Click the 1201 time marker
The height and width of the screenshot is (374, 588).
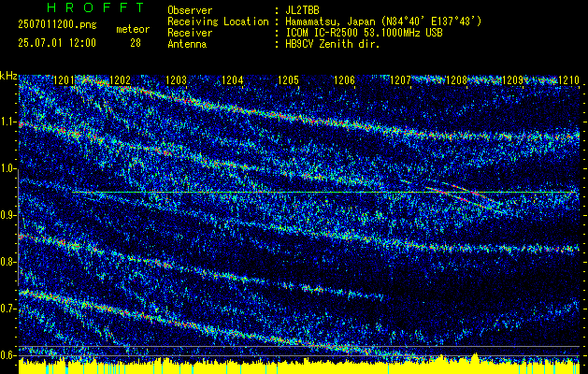pyautogui.click(x=65, y=80)
